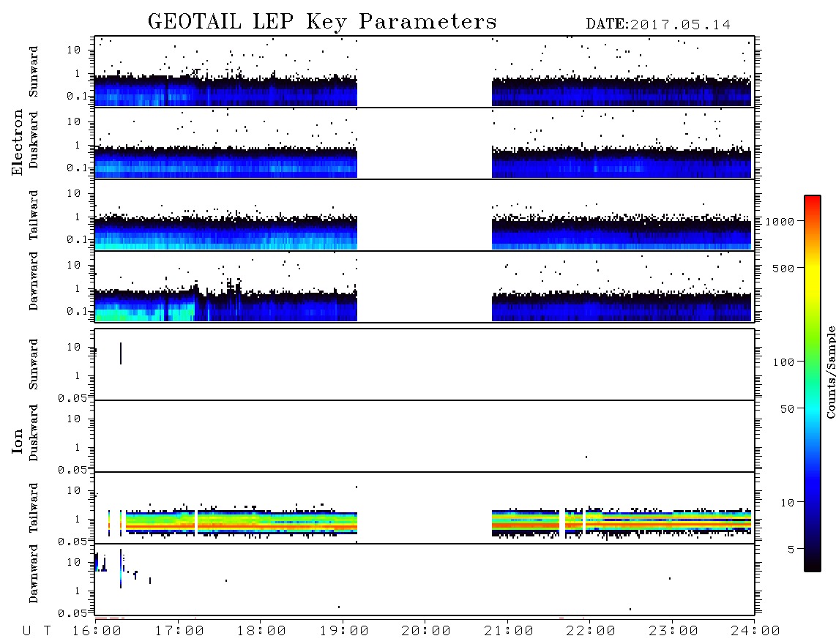This screenshot has height=644, width=836.
Task: Click the Electron Dawnward panel label
Action: 34,281
